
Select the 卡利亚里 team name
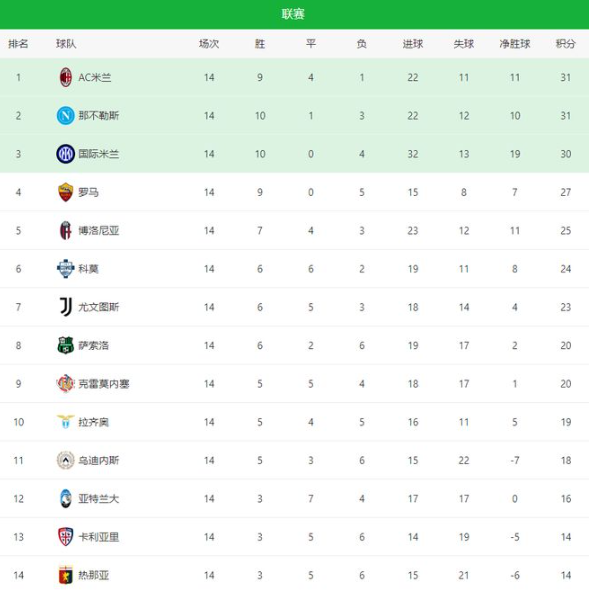[x=99, y=537]
